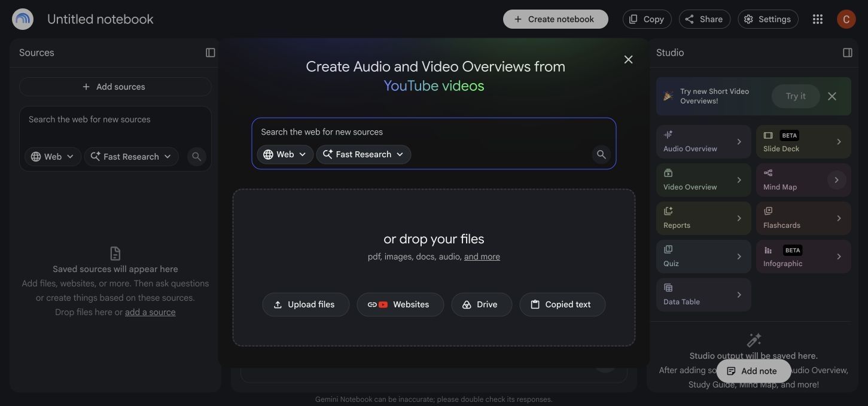This screenshot has width=868, height=406.
Task: Click the Infographic icon
Action: click(768, 250)
